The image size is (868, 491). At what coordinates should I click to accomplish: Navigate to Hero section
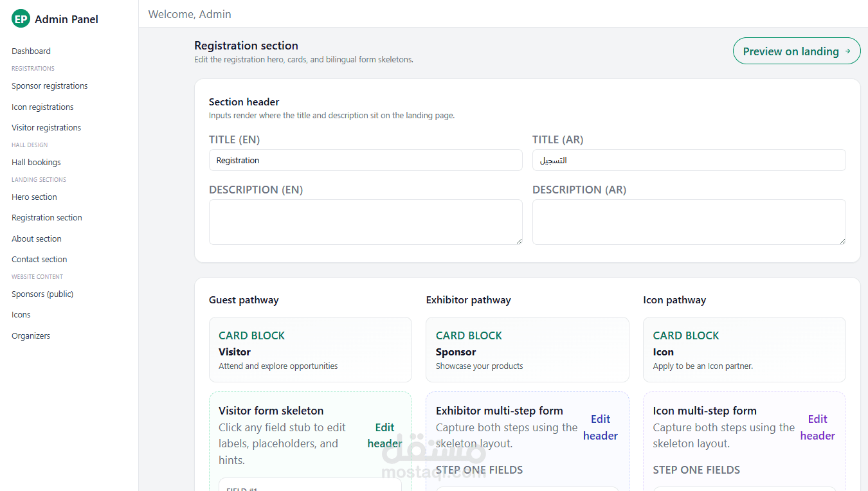[x=34, y=197]
